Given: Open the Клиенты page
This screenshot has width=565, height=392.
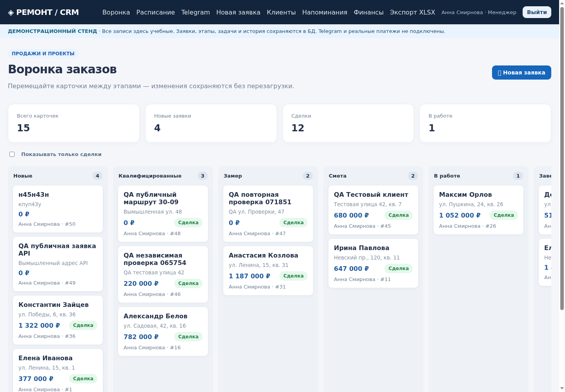Looking at the screenshot, I should pyautogui.click(x=281, y=12).
